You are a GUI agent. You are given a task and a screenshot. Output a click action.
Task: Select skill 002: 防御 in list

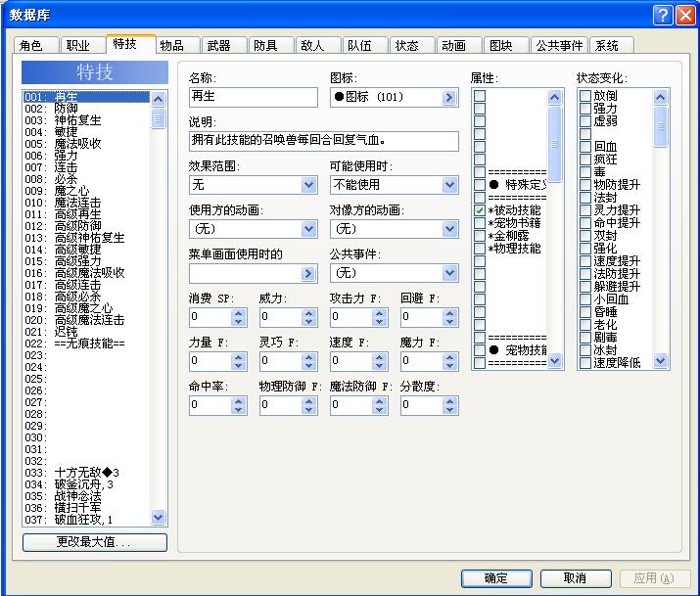click(x=86, y=109)
